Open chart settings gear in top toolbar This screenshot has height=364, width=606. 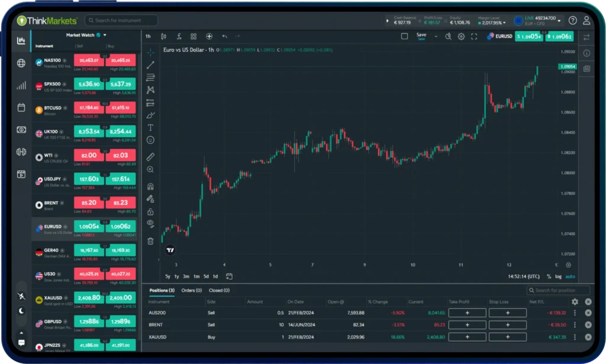pos(461,36)
